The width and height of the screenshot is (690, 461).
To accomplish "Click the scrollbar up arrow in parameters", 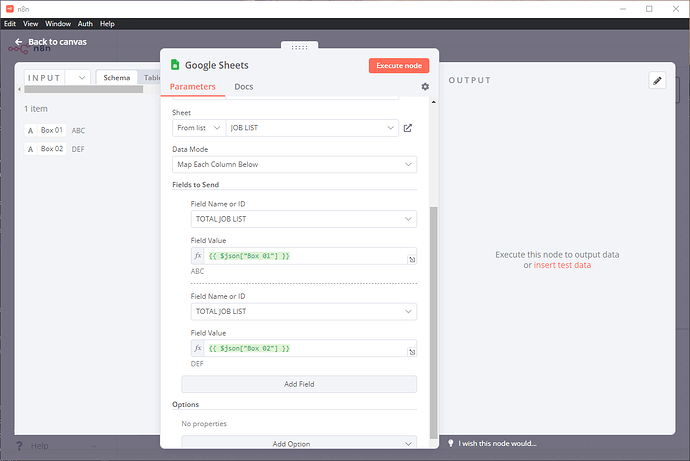I will coord(433,102).
